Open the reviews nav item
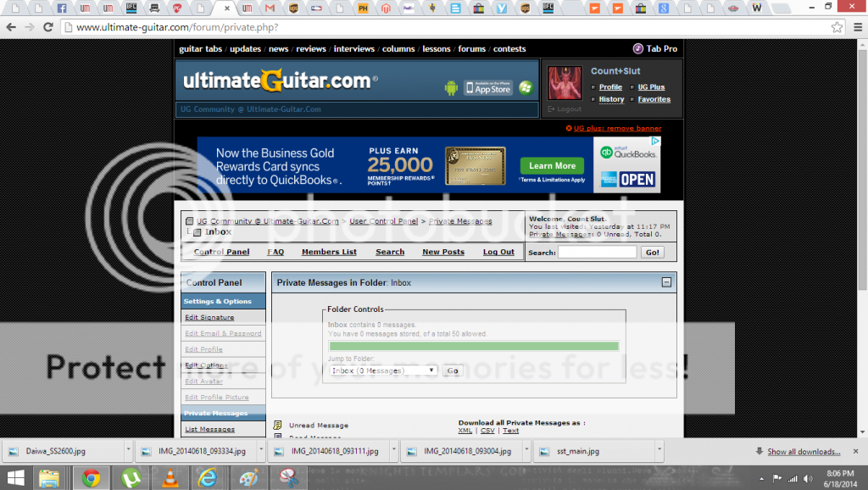The image size is (868, 490). pyautogui.click(x=310, y=48)
